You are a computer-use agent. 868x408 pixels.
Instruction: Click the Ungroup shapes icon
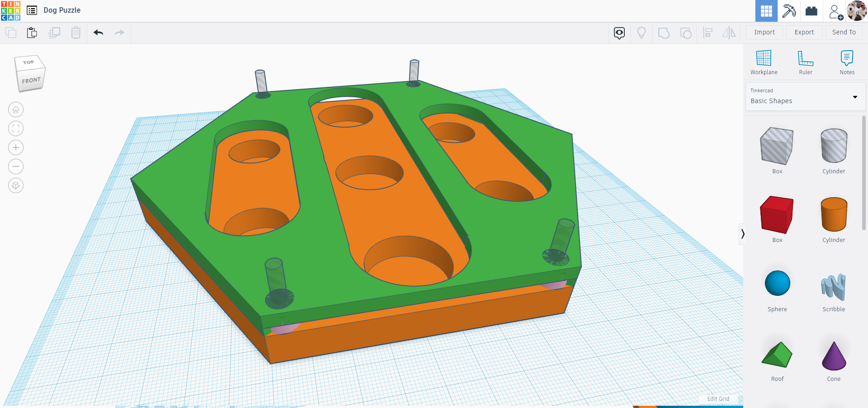click(x=686, y=33)
